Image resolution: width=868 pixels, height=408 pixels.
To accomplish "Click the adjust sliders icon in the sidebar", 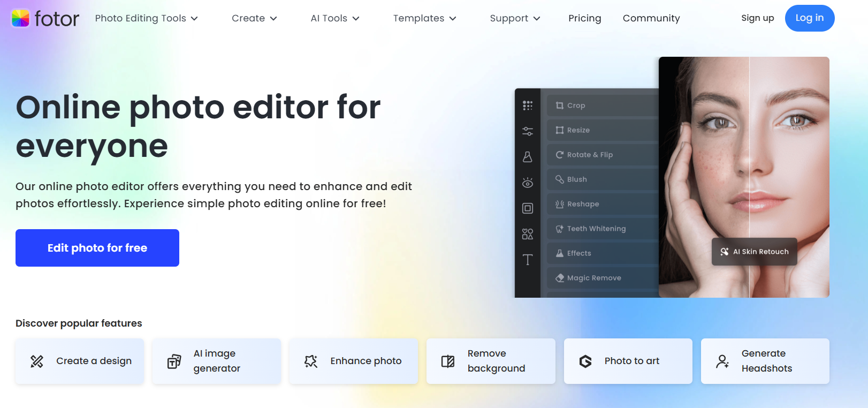I will pos(528,131).
